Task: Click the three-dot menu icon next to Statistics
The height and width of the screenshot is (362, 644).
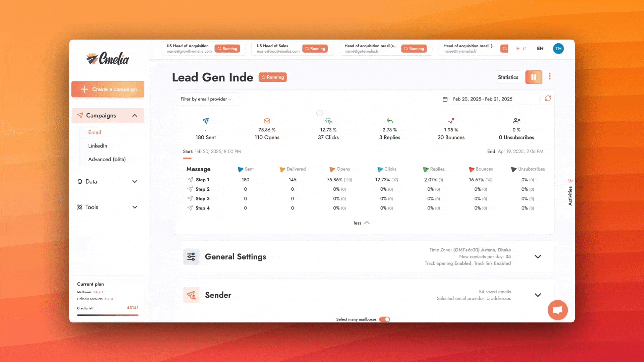Action: (x=550, y=77)
